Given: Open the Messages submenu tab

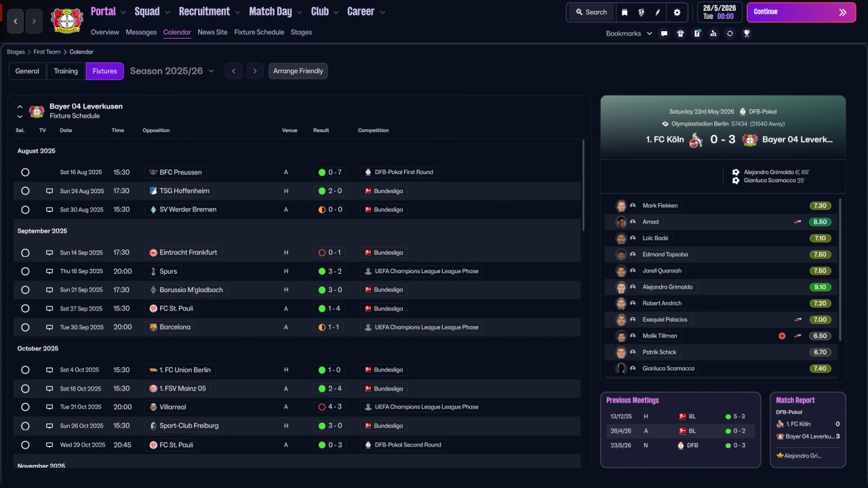Looking at the screenshot, I should click(x=141, y=32).
